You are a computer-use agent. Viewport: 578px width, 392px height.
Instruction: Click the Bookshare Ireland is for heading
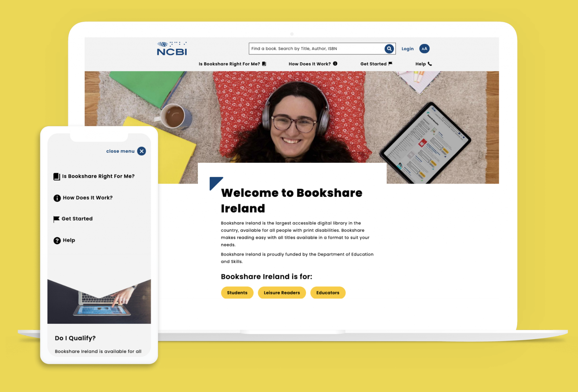[266, 277]
